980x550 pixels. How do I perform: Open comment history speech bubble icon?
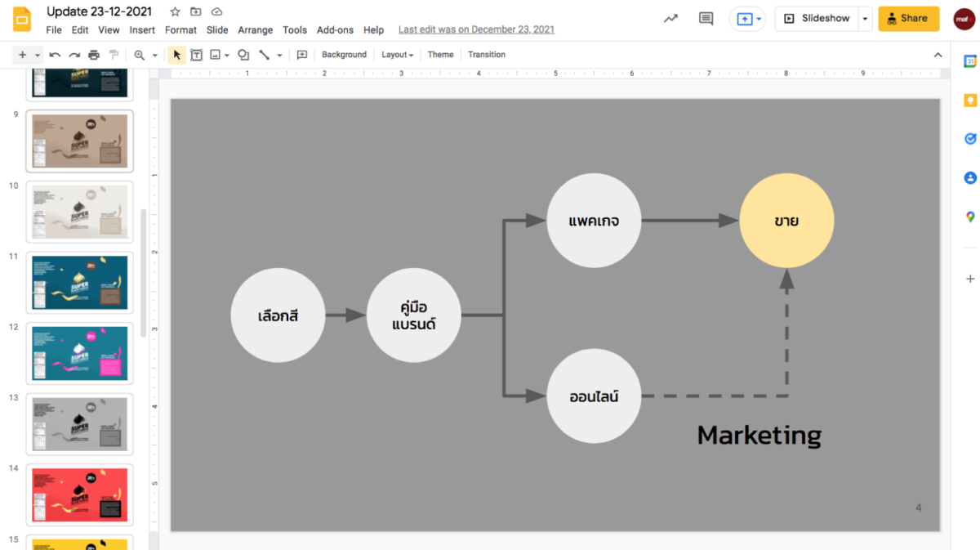point(706,19)
